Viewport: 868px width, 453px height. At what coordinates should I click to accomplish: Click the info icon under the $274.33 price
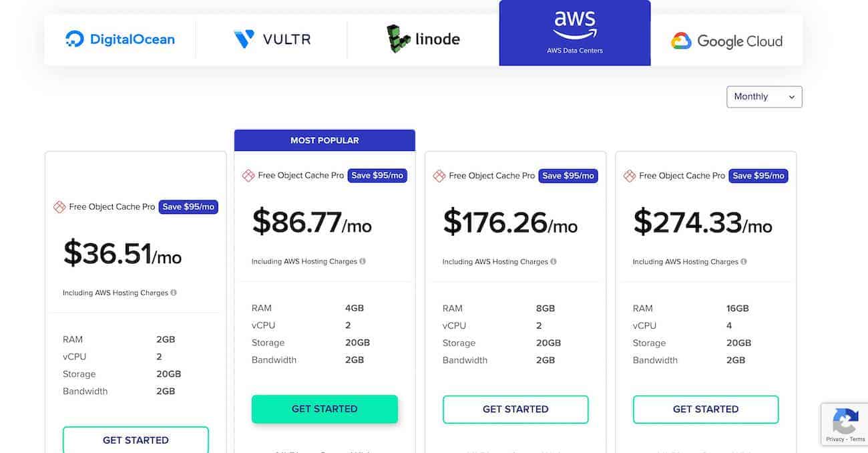point(744,261)
